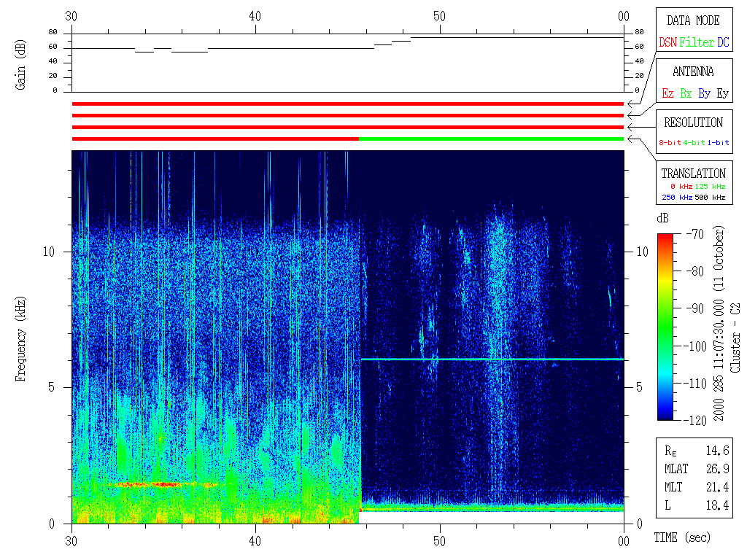Click the top red data mode status bar
The height and width of the screenshot is (560, 747).
[x=347, y=104]
